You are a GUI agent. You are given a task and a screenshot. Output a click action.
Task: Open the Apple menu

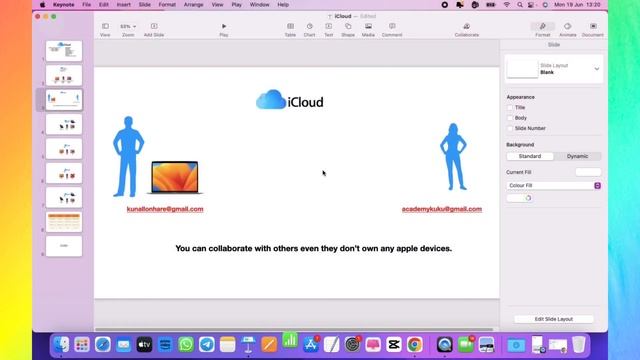click(42, 5)
